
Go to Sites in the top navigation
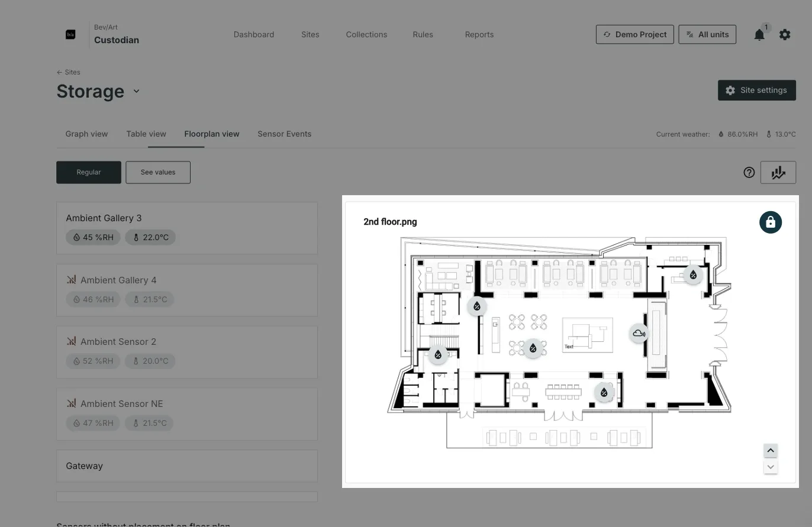[x=310, y=34]
